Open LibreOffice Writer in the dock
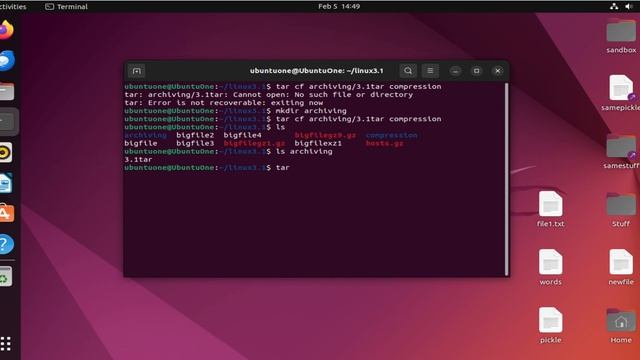The height and width of the screenshot is (360, 640). [x=6, y=183]
